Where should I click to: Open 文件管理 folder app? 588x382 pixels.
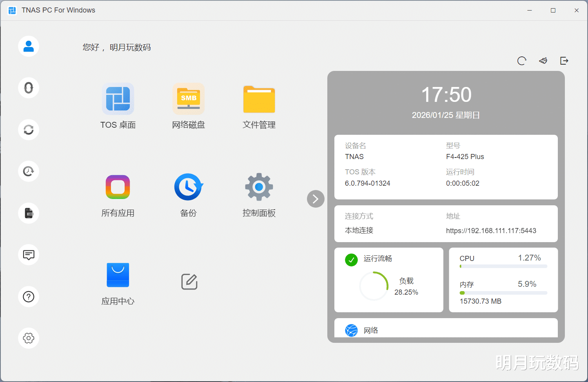[x=259, y=106]
